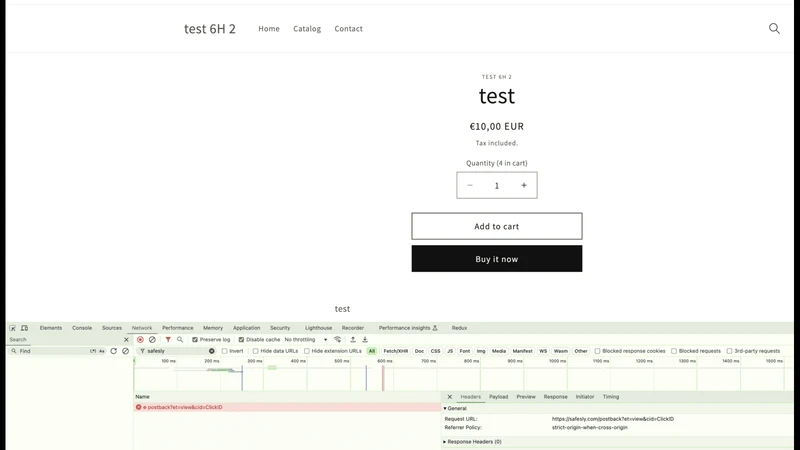This screenshot has height=450, width=800.
Task: Open the Payload tab of the request
Action: tap(498, 397)
